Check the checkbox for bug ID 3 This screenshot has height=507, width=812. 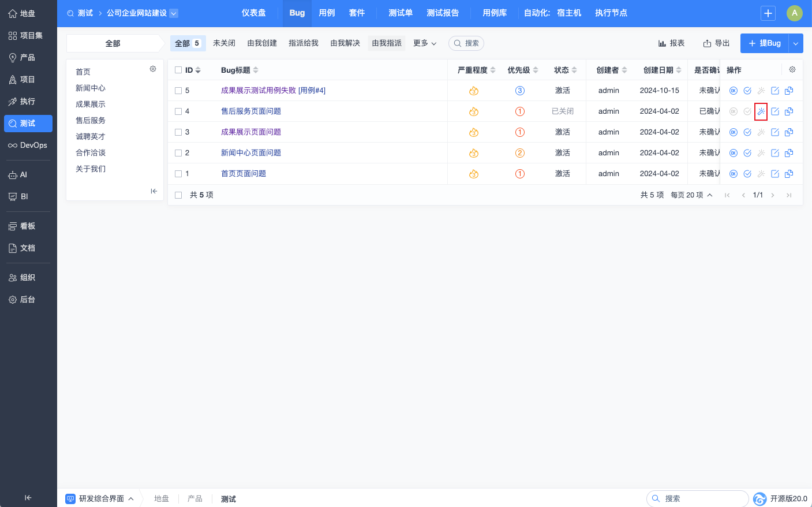[x=178, y=132]
